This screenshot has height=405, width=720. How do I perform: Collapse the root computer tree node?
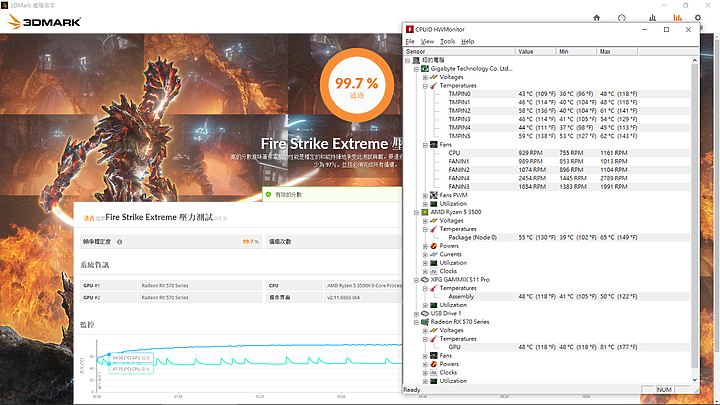[408, 60]
